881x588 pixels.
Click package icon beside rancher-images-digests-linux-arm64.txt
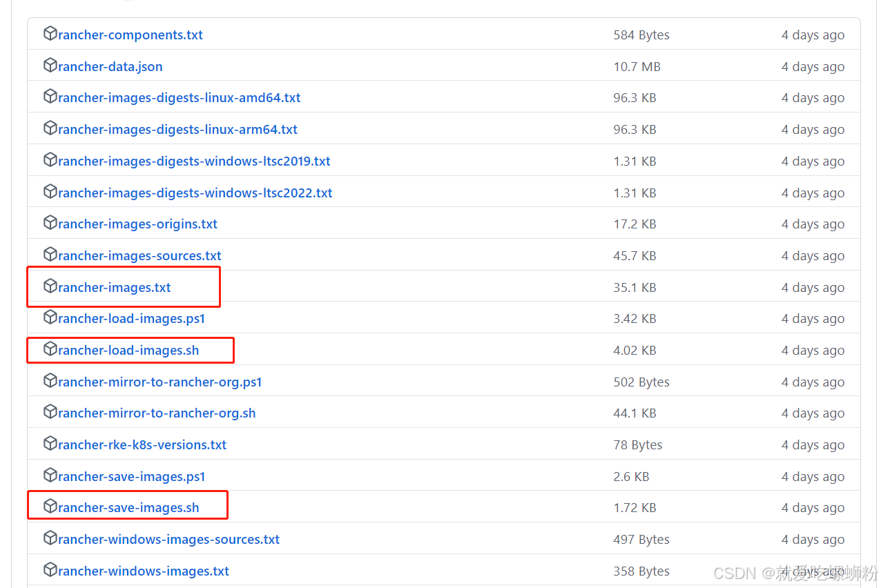coord(50,128)
